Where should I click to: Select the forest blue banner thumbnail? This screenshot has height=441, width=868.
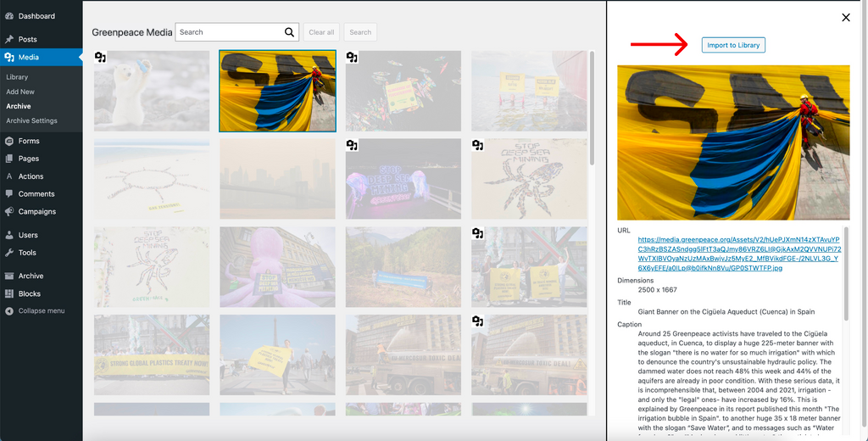[x=403, y=267]
